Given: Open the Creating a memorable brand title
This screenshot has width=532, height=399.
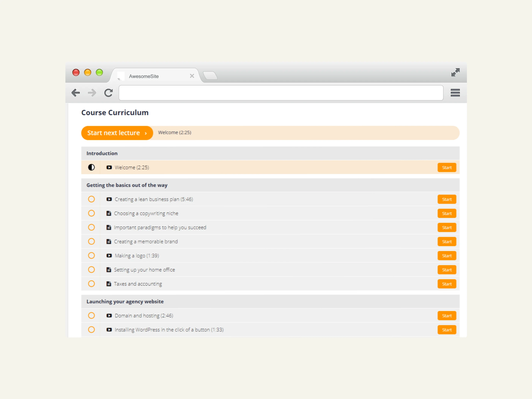Looking at the screenshot, I should [x=146, y=241].
